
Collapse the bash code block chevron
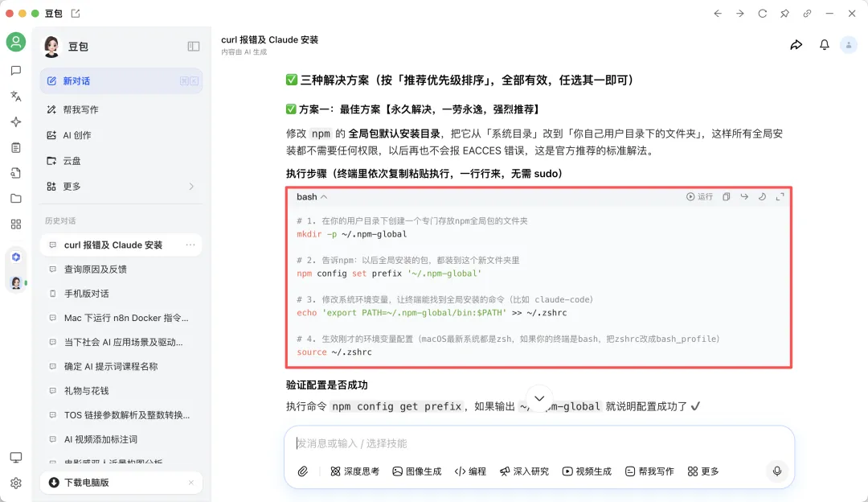(324, 197)
